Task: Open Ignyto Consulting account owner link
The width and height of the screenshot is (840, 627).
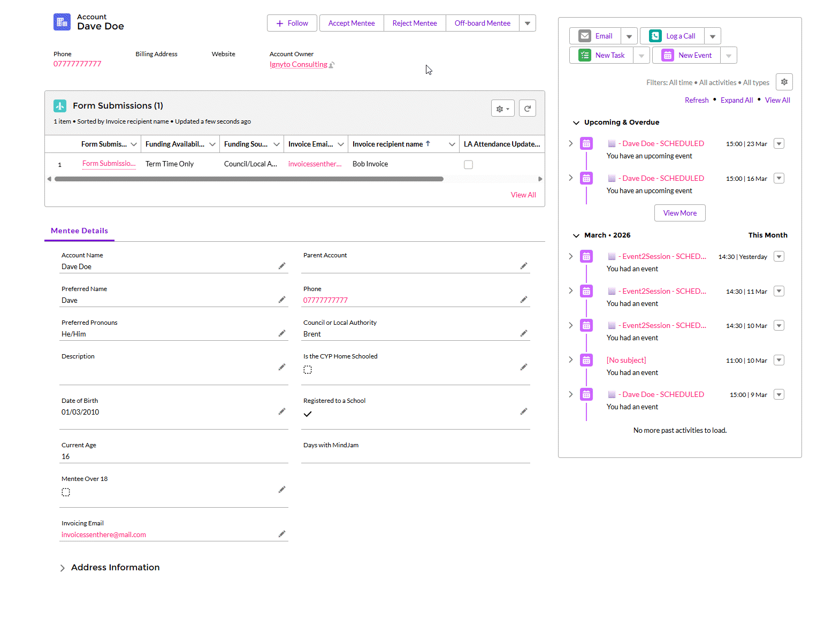Action: 299,64
